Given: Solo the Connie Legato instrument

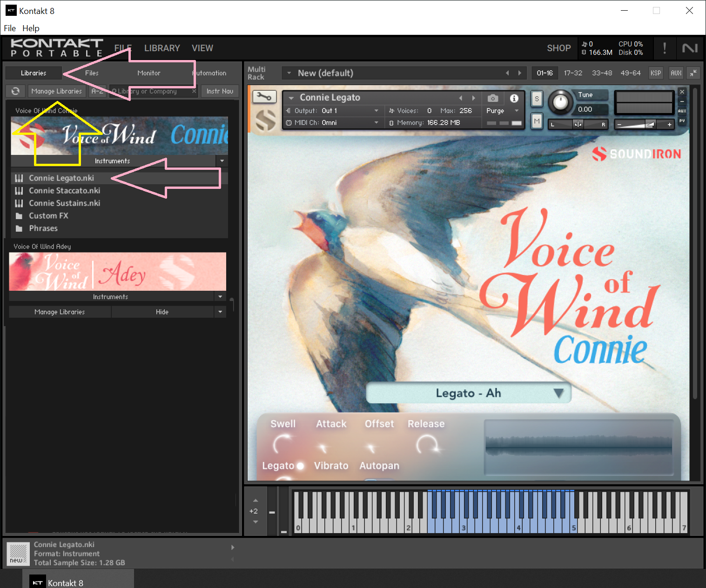Looking at the screenshot, I should [537, 99].
